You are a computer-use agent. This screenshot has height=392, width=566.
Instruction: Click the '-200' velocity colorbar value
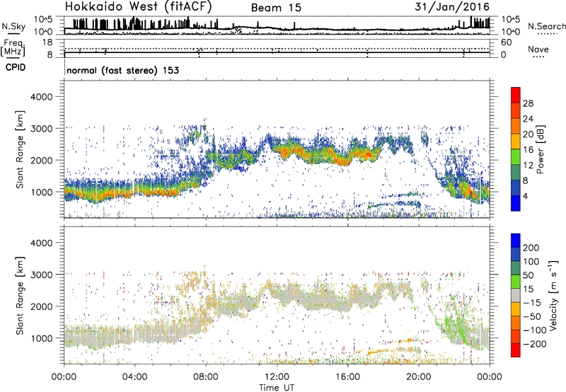(534, 344)
